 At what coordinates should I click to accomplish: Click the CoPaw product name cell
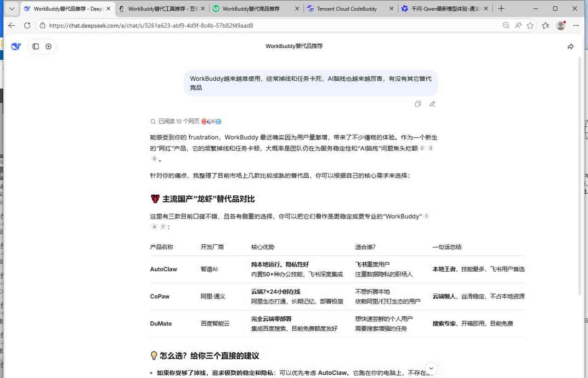pyautogui.click(x=160, y=296)
